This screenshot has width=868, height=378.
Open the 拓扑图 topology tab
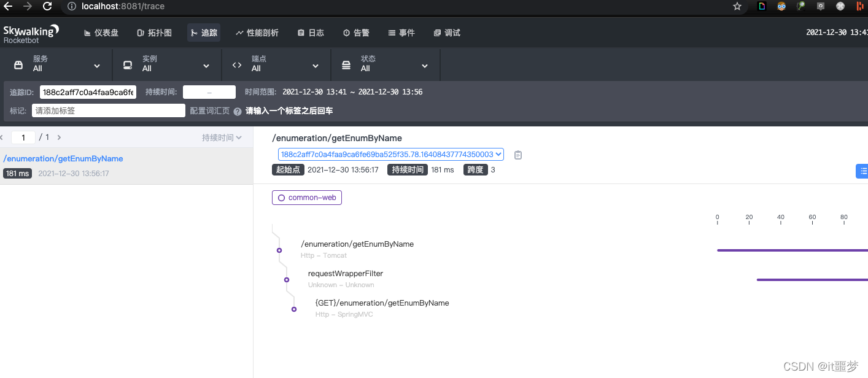154,33
